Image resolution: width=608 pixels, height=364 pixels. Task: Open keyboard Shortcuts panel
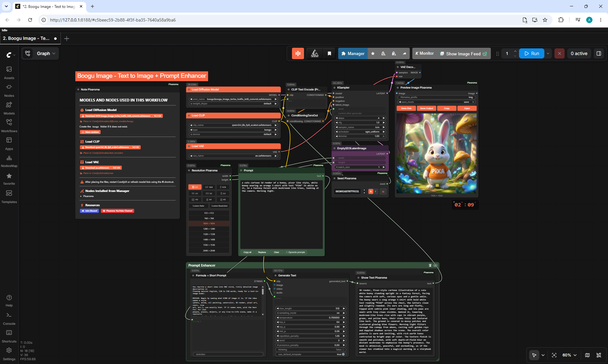(9, 336)
